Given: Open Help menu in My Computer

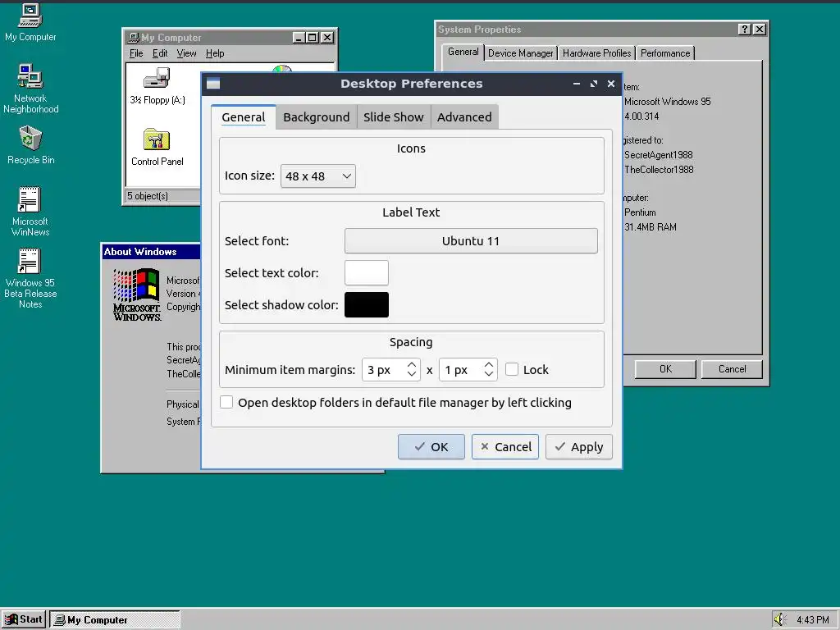Looking at the screenshot, I should pyautogui.click(x=215, y=53).
